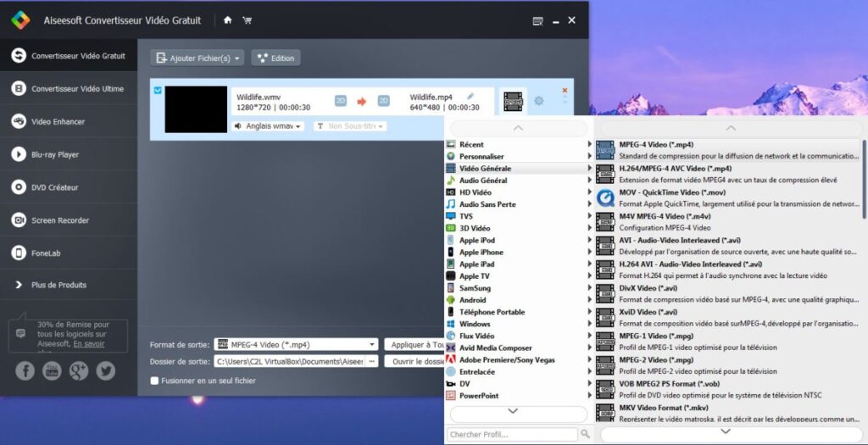Uncheck the Wildlife.wmv file checkbox
868x445 pixels.
click(x=158, y=90)
